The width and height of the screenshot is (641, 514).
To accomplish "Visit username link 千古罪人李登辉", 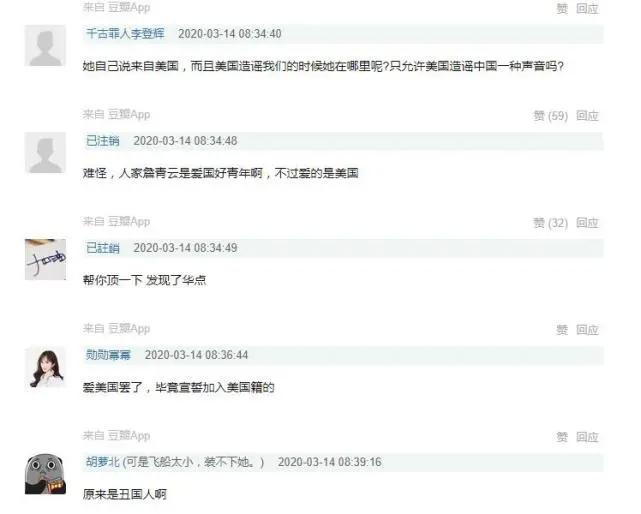I will 125,34.
